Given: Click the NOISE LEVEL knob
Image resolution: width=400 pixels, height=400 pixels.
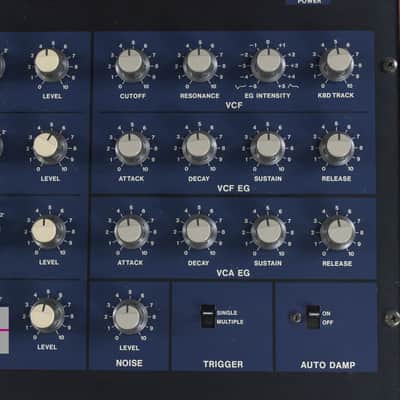Looking at the screenshot, I should pyautogui.click(x=130, y=317).
